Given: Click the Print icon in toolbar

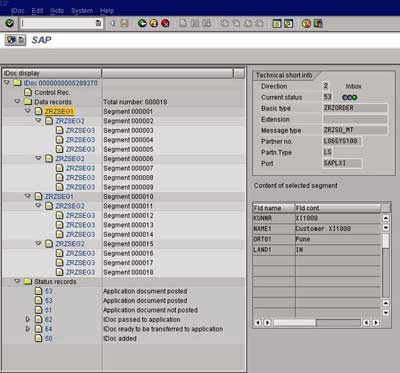Looking at the screenshot, I should coord(183,23).
